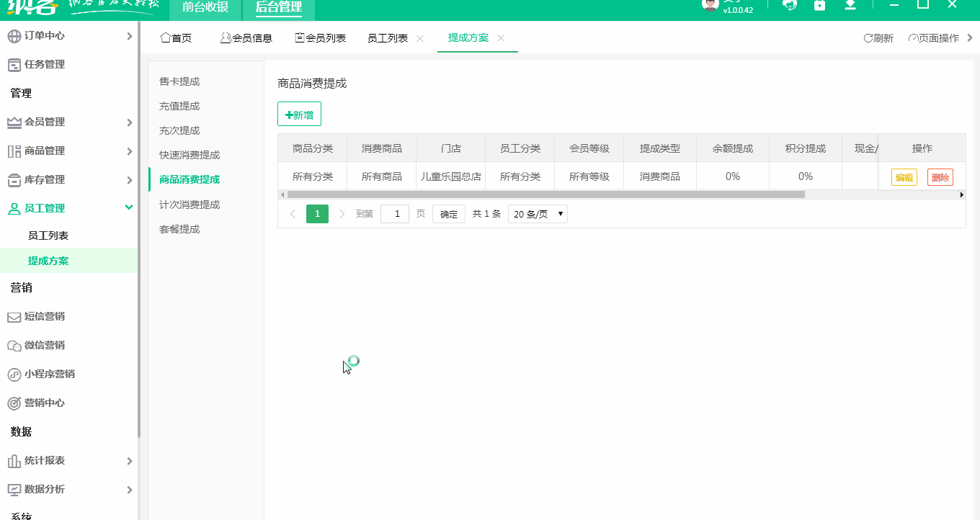Open the 20 条/页 page size dropdown
The image size is (980, 520).
coord(537,213)
